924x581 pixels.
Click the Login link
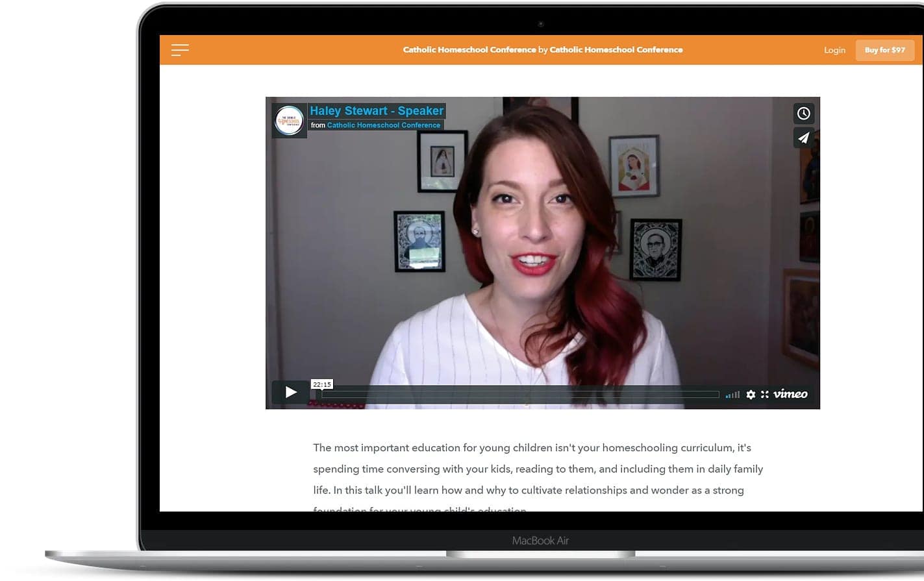tap(834, 50)
